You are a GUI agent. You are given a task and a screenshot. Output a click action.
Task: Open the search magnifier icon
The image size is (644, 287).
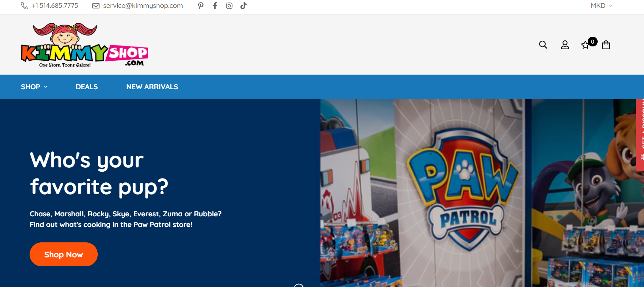tap(543, 45)
